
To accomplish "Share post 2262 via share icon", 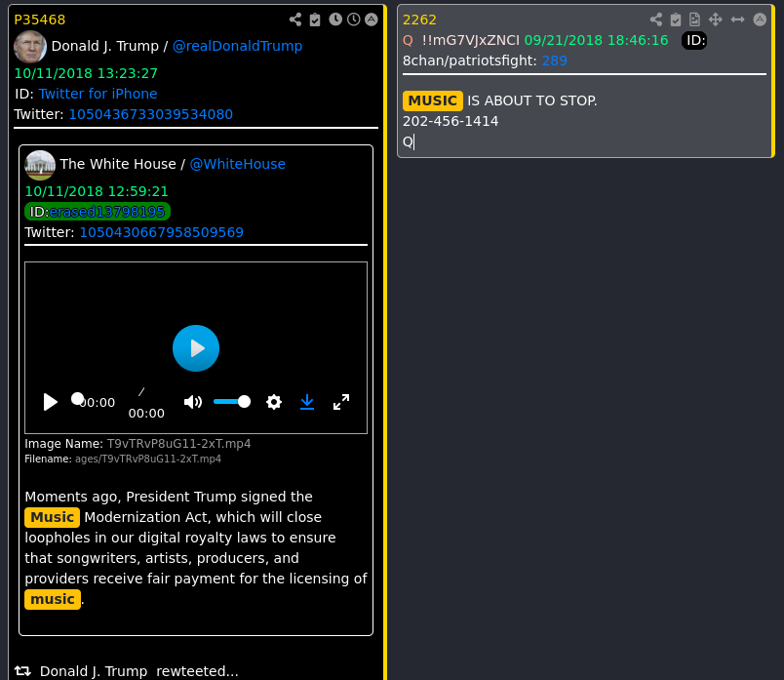I will click(656, 20).
